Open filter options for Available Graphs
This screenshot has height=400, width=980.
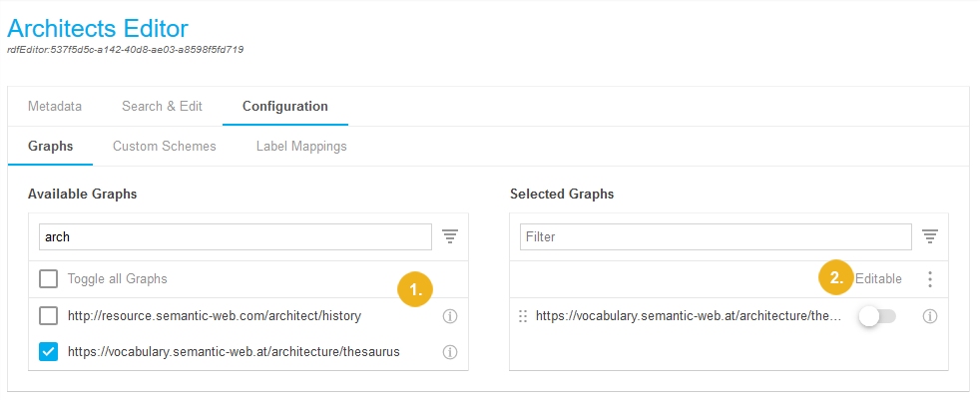click(450, 236)
